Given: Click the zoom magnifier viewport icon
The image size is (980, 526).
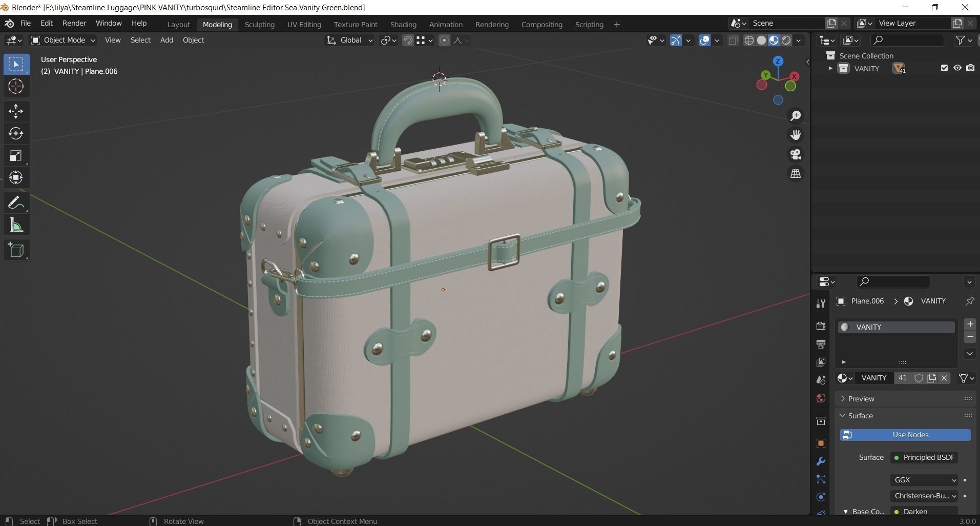Looking at the screenshot, I should [796, 116].
